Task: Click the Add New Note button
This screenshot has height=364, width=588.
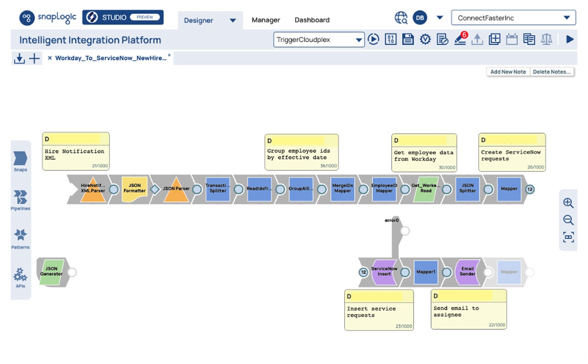Action: [508, 72]
